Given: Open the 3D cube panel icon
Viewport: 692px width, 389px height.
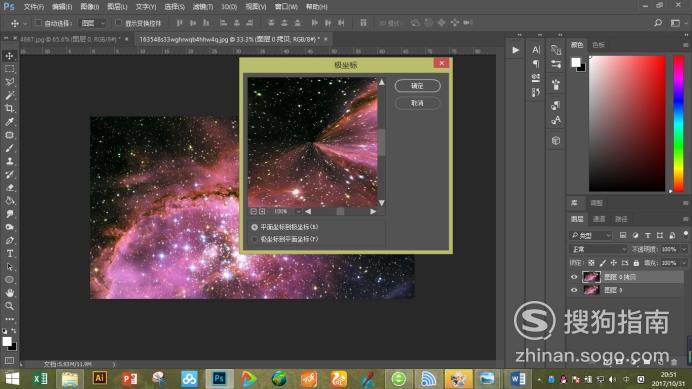Looking at the screenshot, I should (556, 140).
